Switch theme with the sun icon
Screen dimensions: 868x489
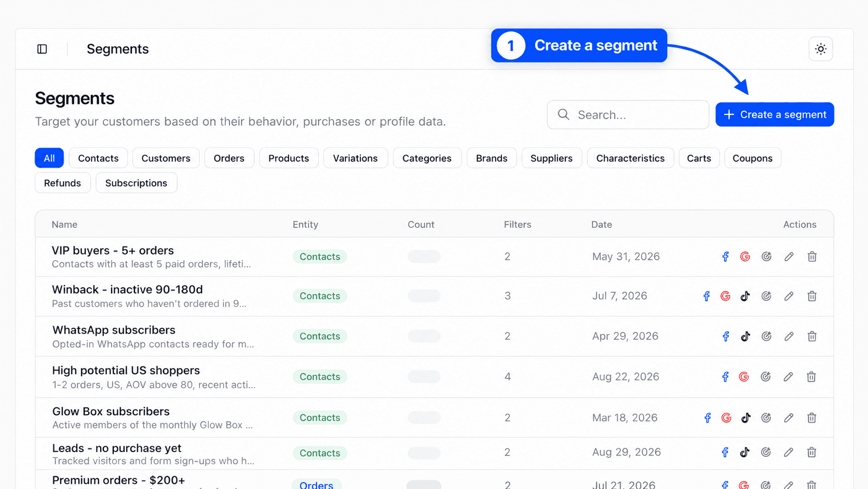pos(821,49)
